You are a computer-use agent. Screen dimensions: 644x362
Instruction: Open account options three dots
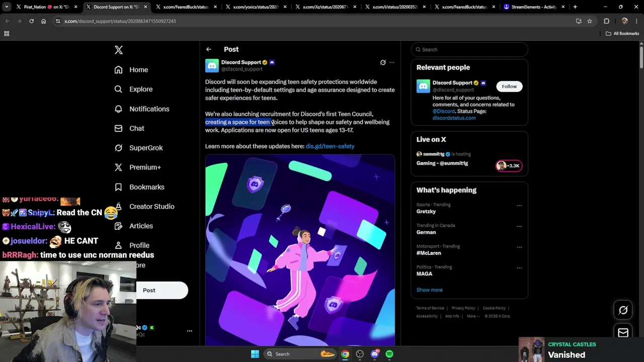190,331
